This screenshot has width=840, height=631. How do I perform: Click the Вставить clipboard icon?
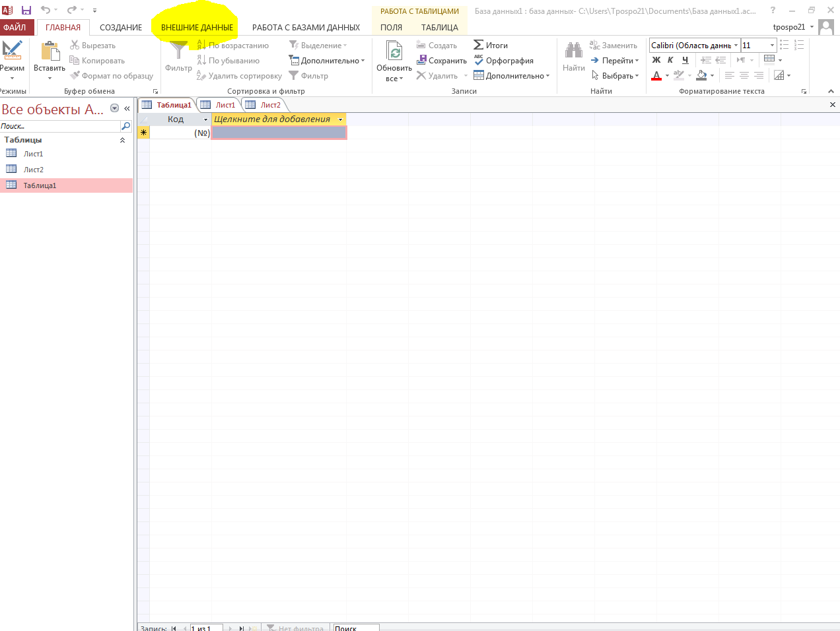click(x=50, y=51)
